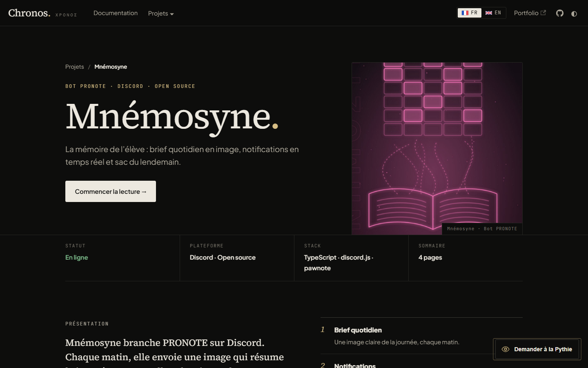Click the Projets dropdown caret arrow

tap(172, 14)
